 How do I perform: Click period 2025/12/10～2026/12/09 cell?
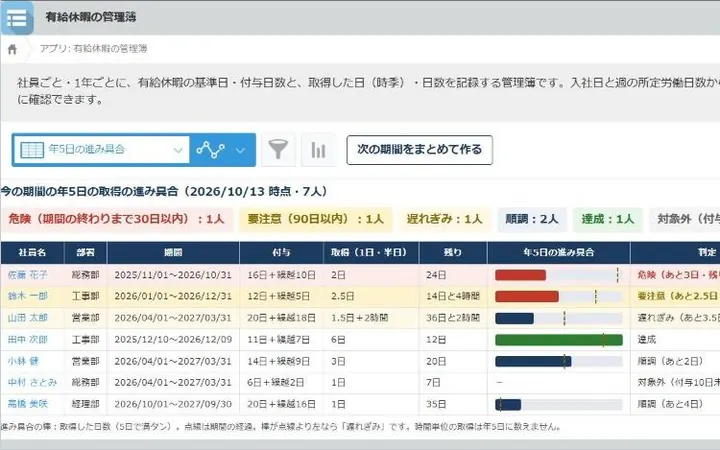pos(173,339)
